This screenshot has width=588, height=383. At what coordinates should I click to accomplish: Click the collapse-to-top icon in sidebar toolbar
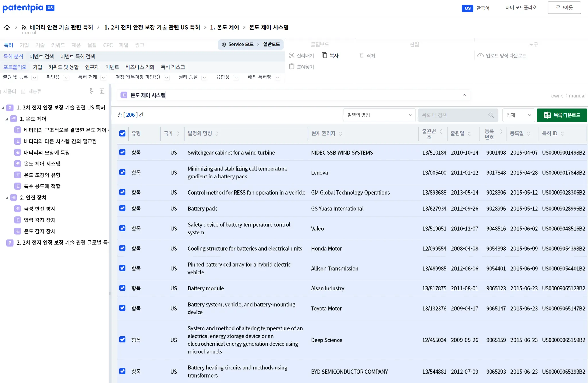[102, 91]
